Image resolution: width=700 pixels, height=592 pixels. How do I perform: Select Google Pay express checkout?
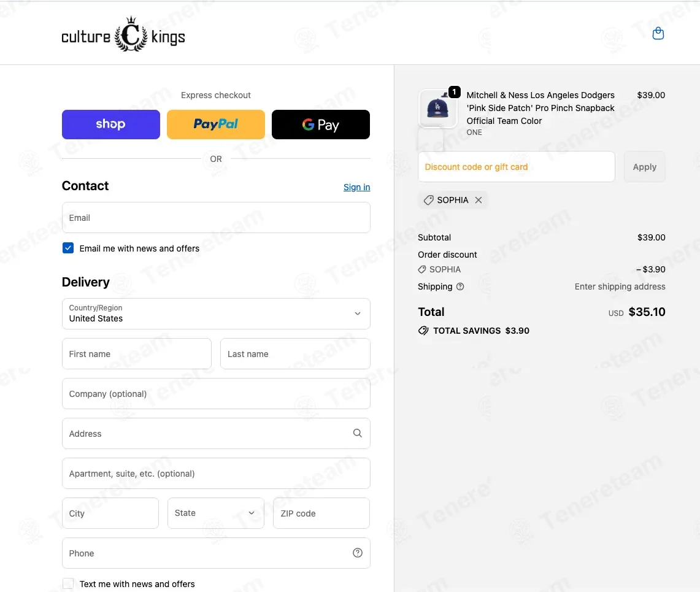[320, 124]
